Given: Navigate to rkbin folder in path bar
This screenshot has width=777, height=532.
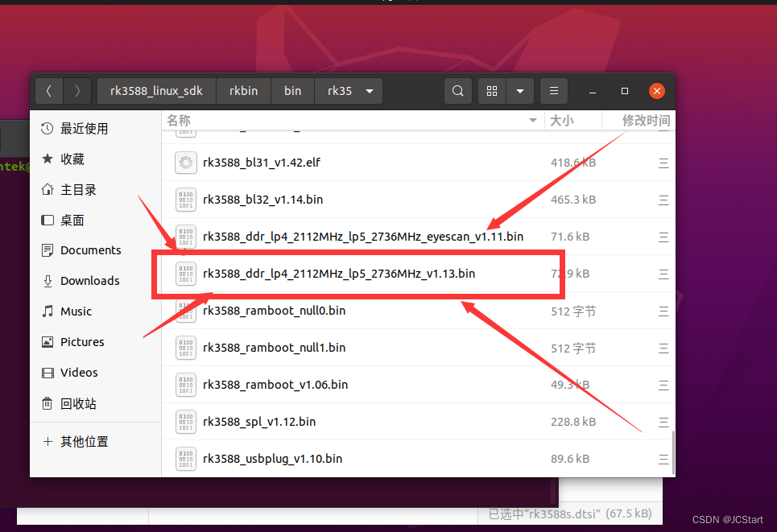Looking at the screenshot, I should tap(243, 91).
